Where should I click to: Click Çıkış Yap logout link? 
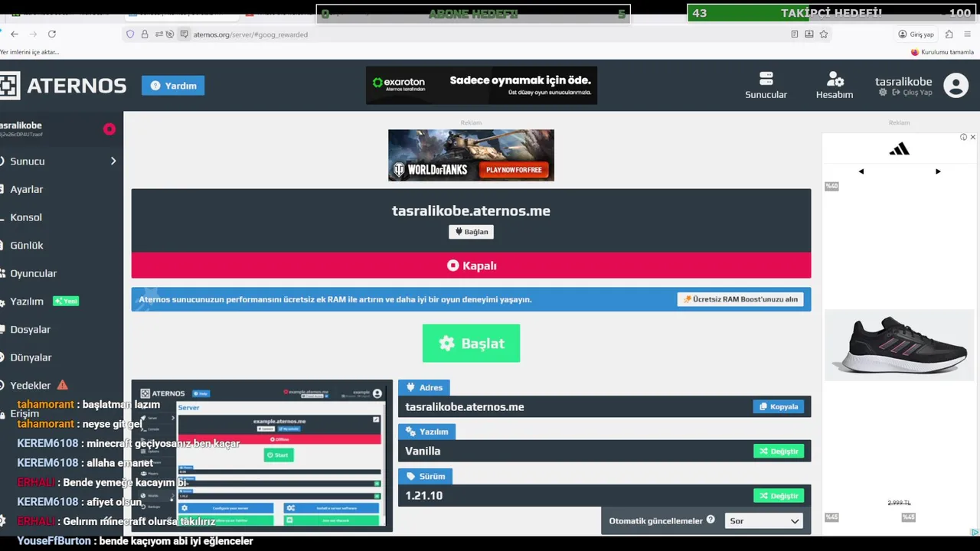[x=911, y=93]
